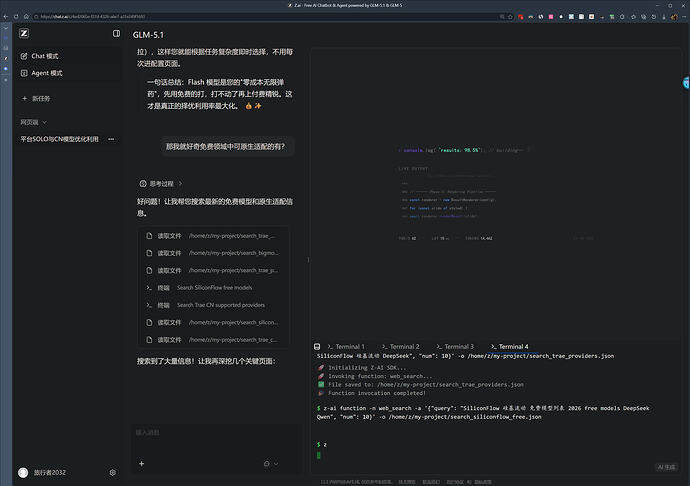Viewport: 690px width, 486px height.
Task: Open settings gear near 旅行者2032
Action: tap(113, 472)
